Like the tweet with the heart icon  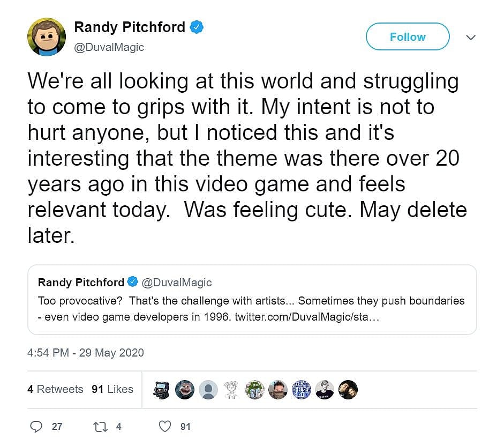pos(166,427)
